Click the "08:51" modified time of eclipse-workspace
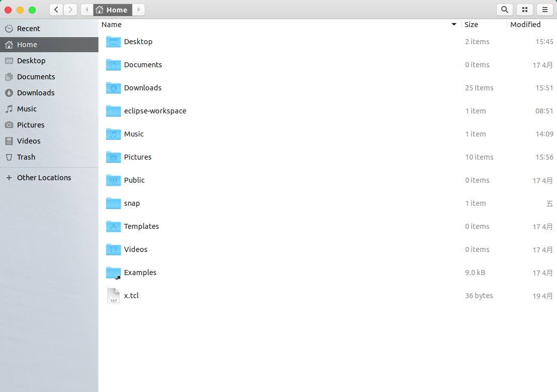 544,111
